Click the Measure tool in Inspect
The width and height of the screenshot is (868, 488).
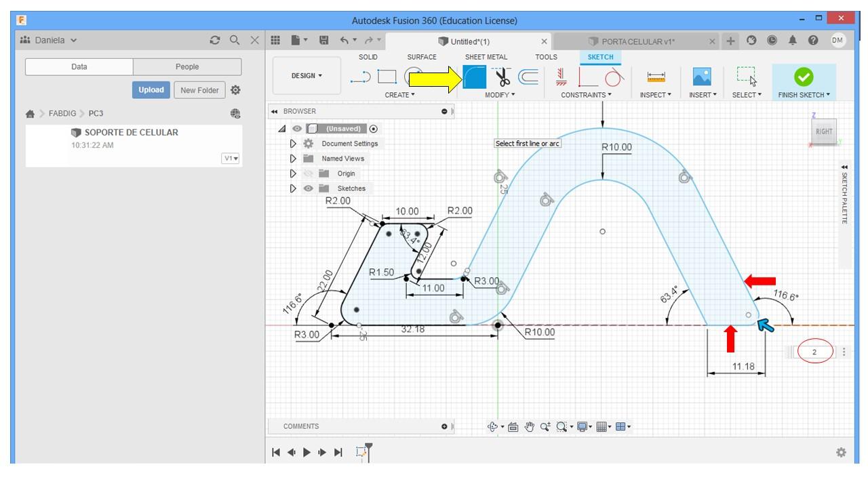coord(656,77)
